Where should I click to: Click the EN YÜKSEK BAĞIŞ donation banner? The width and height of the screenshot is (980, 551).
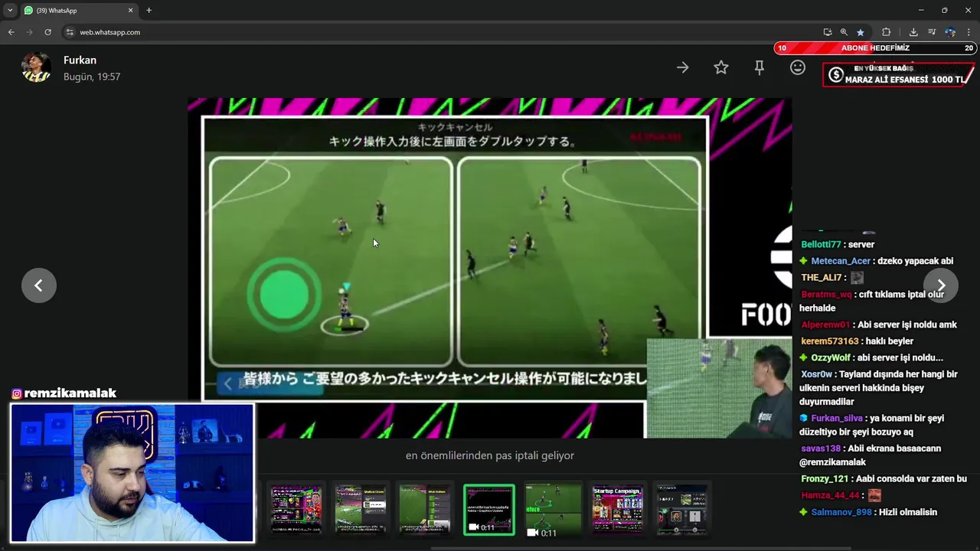click(x=898, y=74)
